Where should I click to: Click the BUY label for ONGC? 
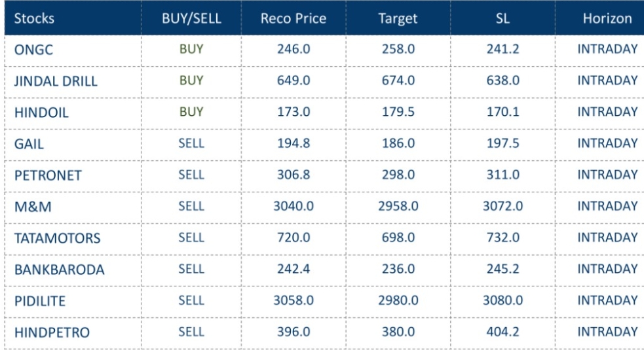click(x=191, y=49)
